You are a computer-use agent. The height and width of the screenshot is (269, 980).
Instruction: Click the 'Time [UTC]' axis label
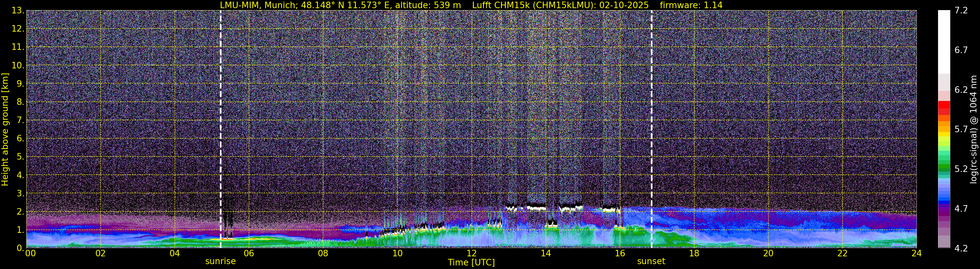[x=471, y=262]
